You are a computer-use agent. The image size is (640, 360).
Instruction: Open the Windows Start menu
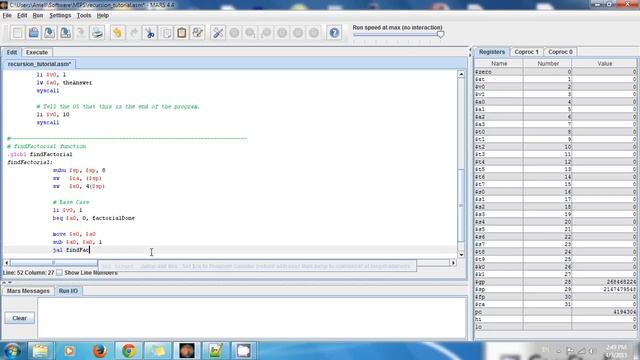pyautogui.click(x=12, y=351)
